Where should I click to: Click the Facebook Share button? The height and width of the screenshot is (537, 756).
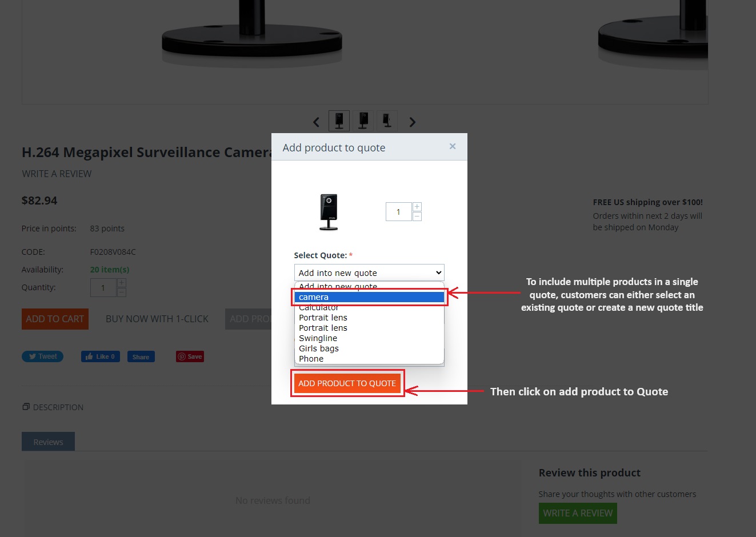tap(141, 356)
